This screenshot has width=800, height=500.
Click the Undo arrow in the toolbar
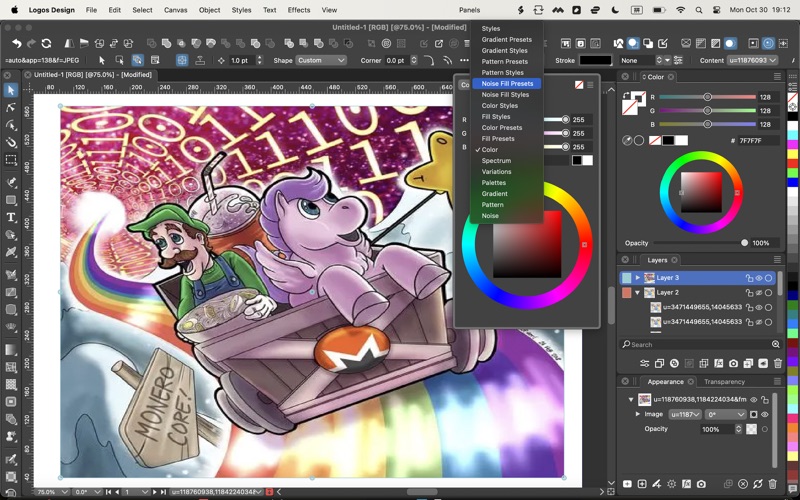17,43
